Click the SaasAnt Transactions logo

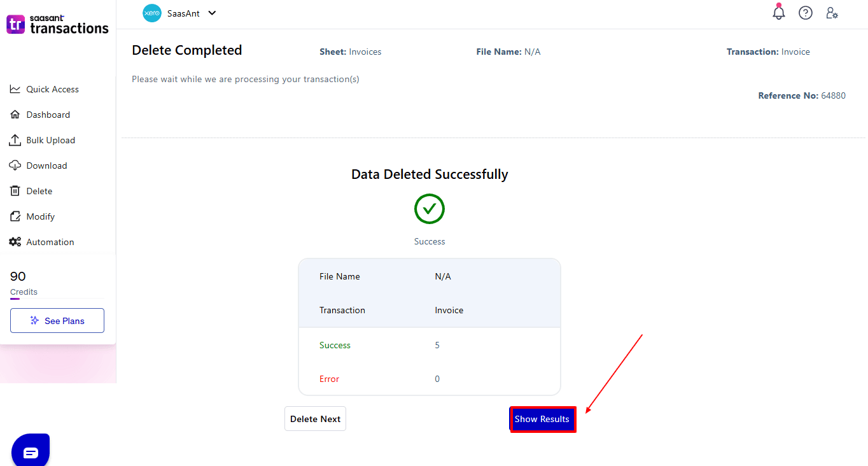(x=57, y=25)
